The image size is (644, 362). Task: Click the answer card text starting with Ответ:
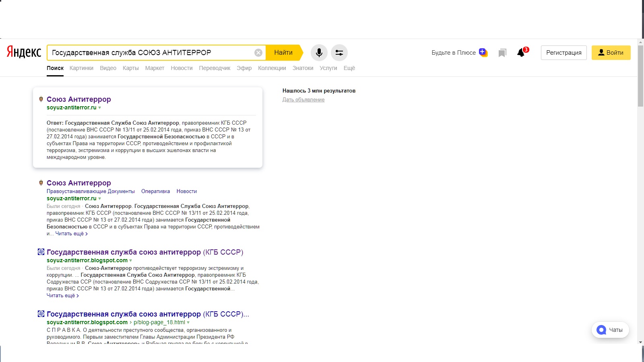(149, 140)
